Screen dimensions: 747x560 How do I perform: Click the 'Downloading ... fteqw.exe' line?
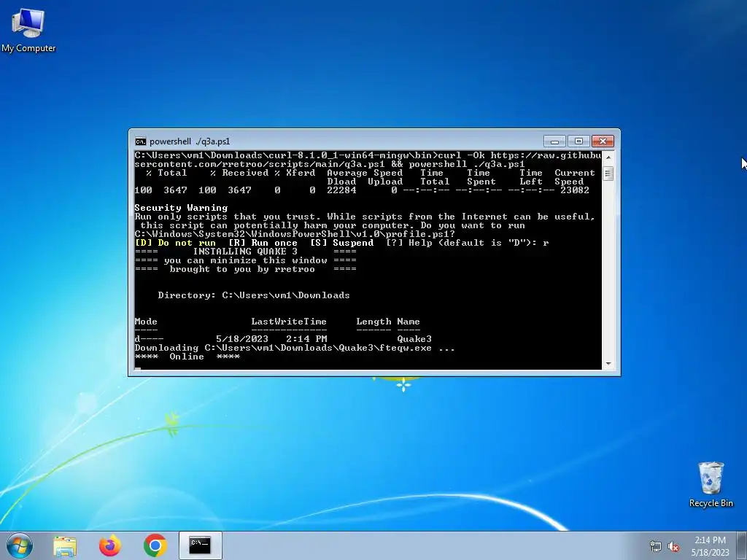[295, 348]
